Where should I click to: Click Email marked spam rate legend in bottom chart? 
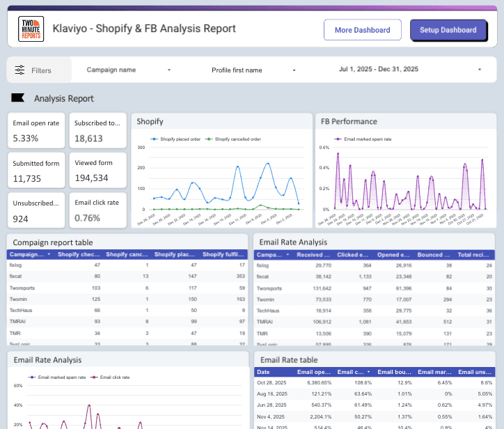point(57,377)
